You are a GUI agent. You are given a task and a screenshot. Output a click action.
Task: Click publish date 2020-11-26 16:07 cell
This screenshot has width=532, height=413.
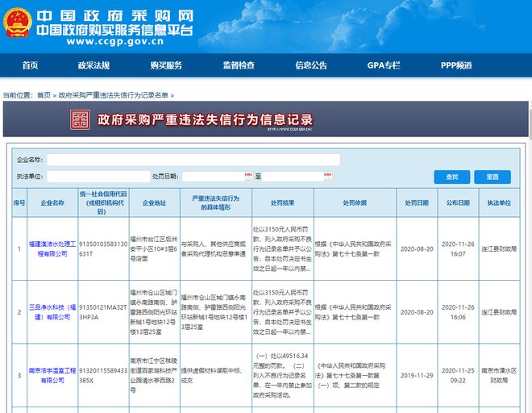point(458,249)
